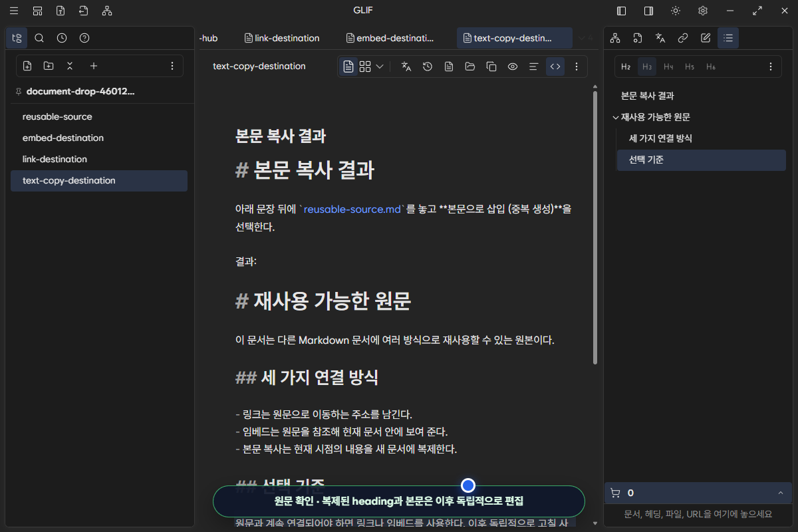
Task: Open outline panel more options menu
Action: pyautogui.click(x=771, y=66)
